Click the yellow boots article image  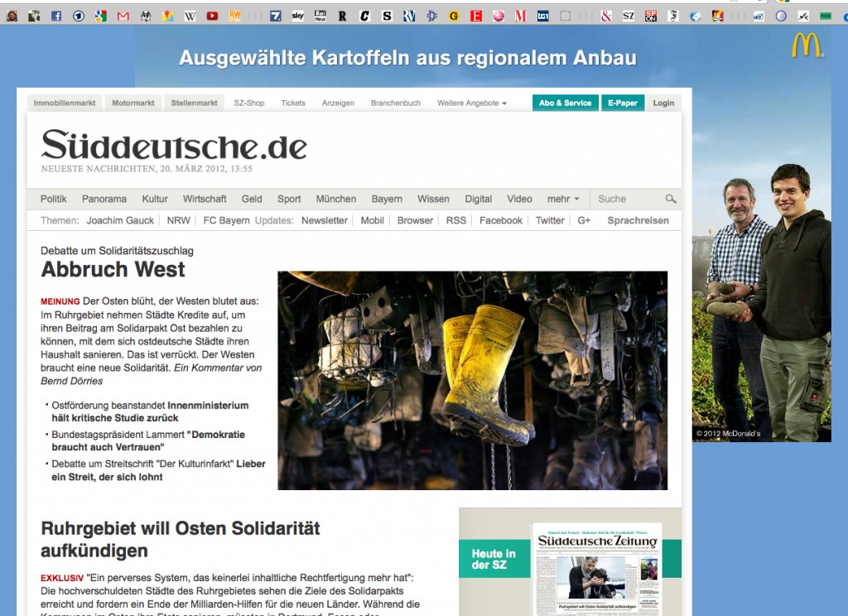473,381
